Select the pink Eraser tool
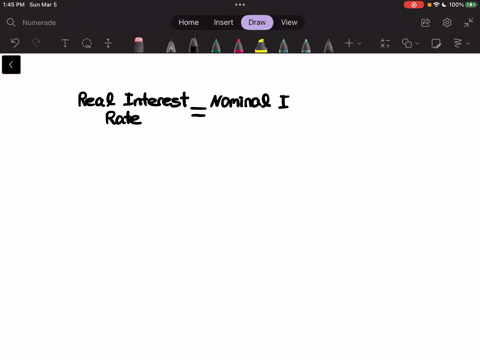 (139, 45)
